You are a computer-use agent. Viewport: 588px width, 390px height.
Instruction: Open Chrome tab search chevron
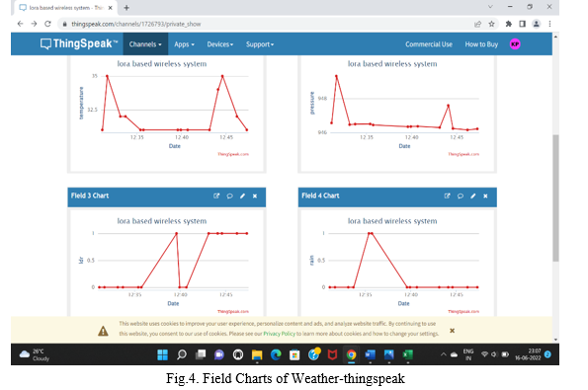point(490,7)
